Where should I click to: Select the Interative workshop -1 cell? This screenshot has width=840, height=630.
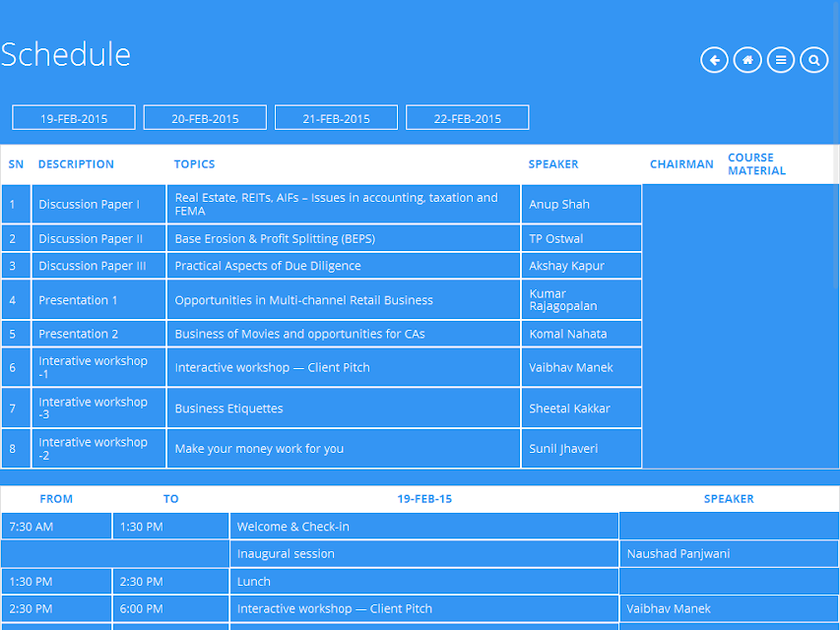(99, 367)
